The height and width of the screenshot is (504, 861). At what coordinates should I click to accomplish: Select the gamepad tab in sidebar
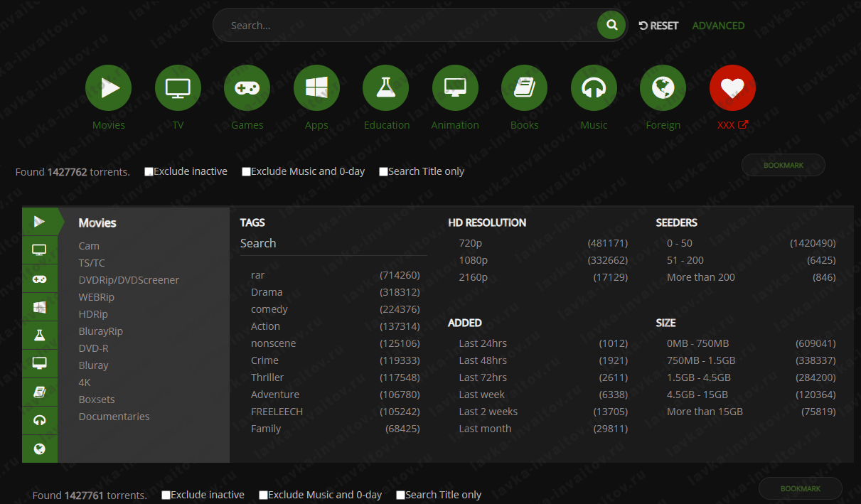coord(40,279)
